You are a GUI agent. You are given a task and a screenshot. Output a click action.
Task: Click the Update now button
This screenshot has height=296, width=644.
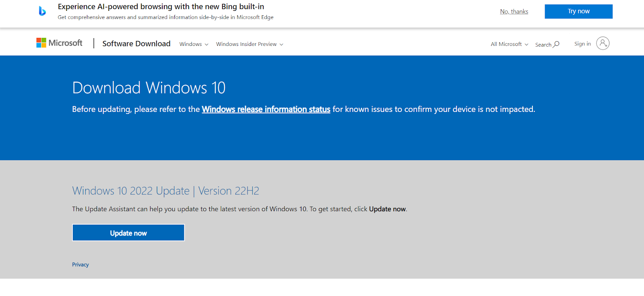pos(128,233)
